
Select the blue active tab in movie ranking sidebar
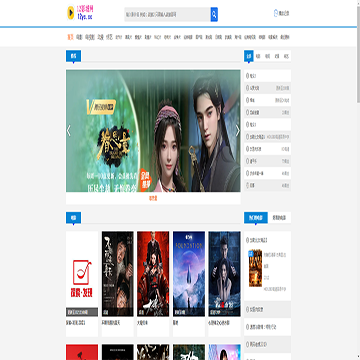click(256, 218)
